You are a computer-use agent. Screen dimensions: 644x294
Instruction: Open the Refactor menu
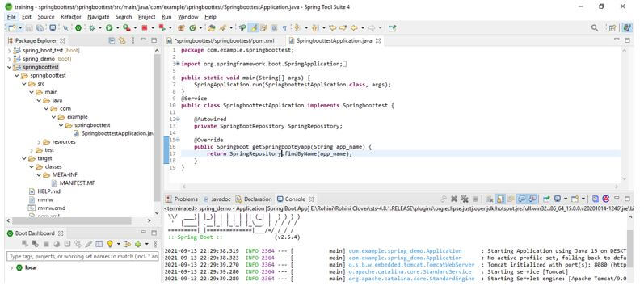[71, 17]
